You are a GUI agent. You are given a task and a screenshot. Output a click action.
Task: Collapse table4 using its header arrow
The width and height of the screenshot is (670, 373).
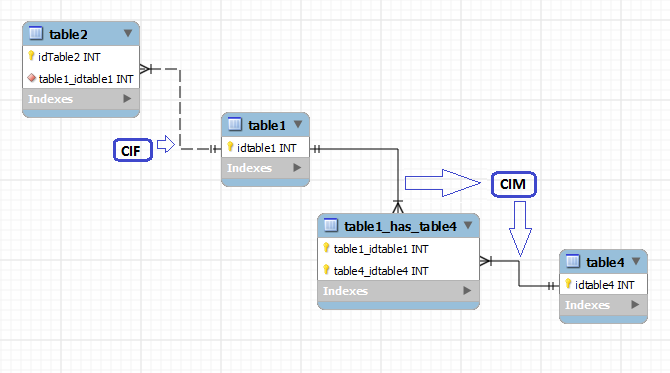(636, 261)
